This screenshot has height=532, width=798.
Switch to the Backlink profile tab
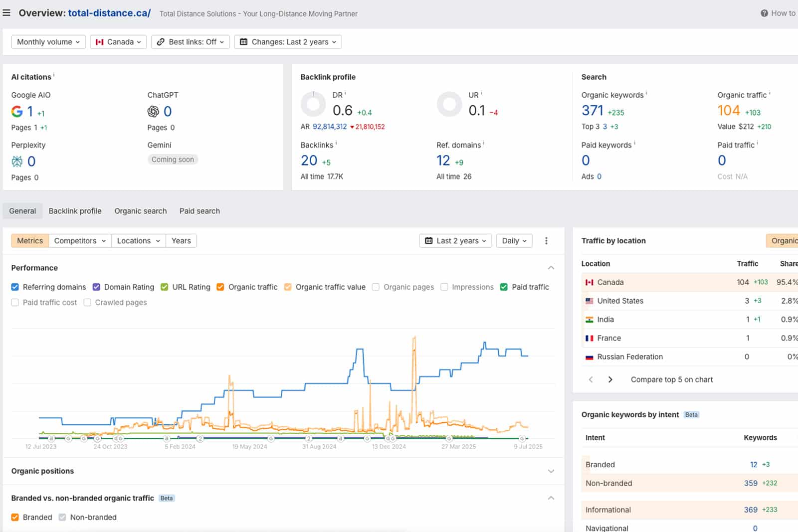pos(75,211)
